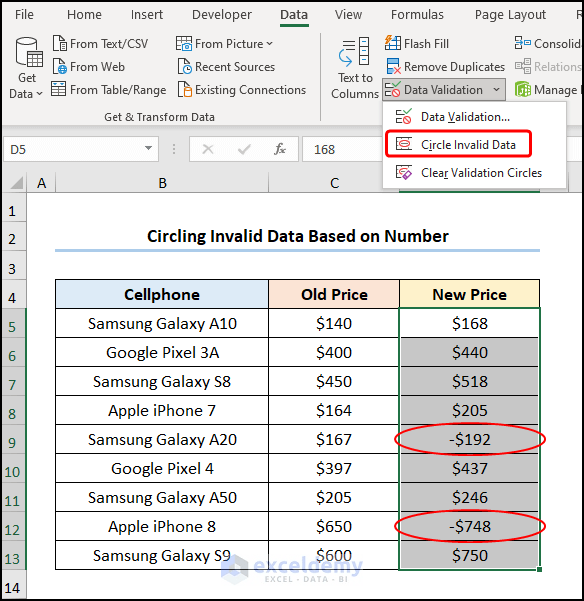This screenshot has width=584, height=601.
Task: Click the Data Validation... menu item icon
Action: [404, 116]
